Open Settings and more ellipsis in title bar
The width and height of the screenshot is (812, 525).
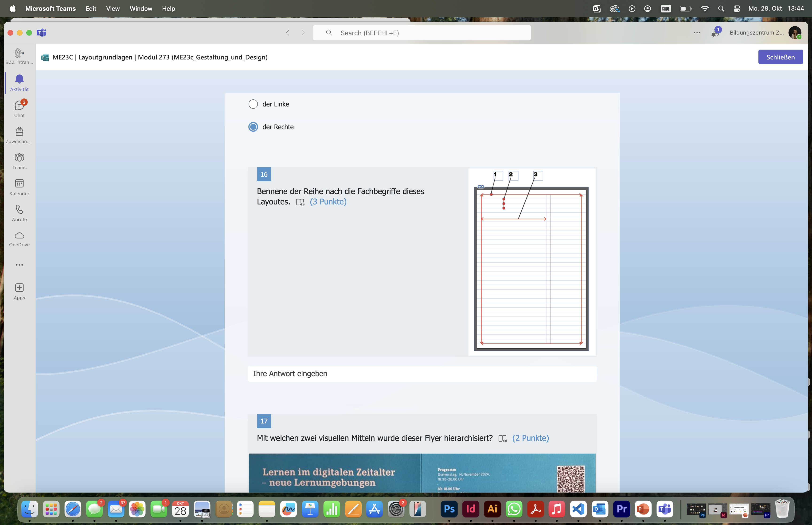[697, 33]
